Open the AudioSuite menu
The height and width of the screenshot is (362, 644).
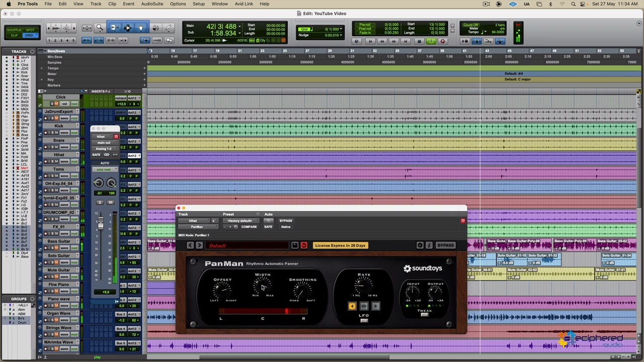click(x=152, y=4)
